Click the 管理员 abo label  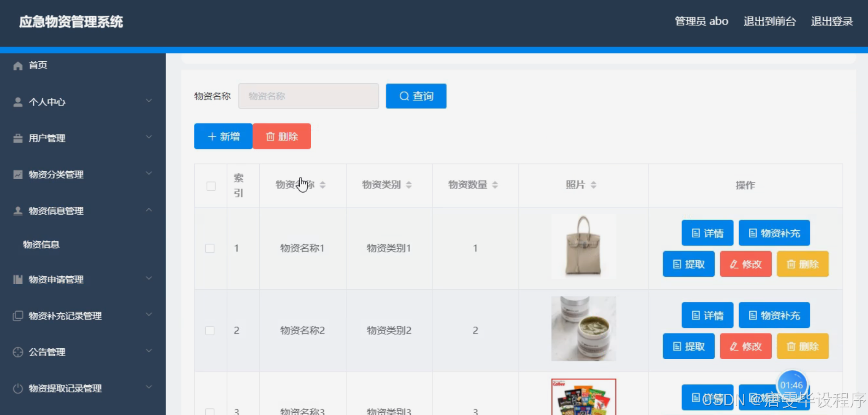701,22
